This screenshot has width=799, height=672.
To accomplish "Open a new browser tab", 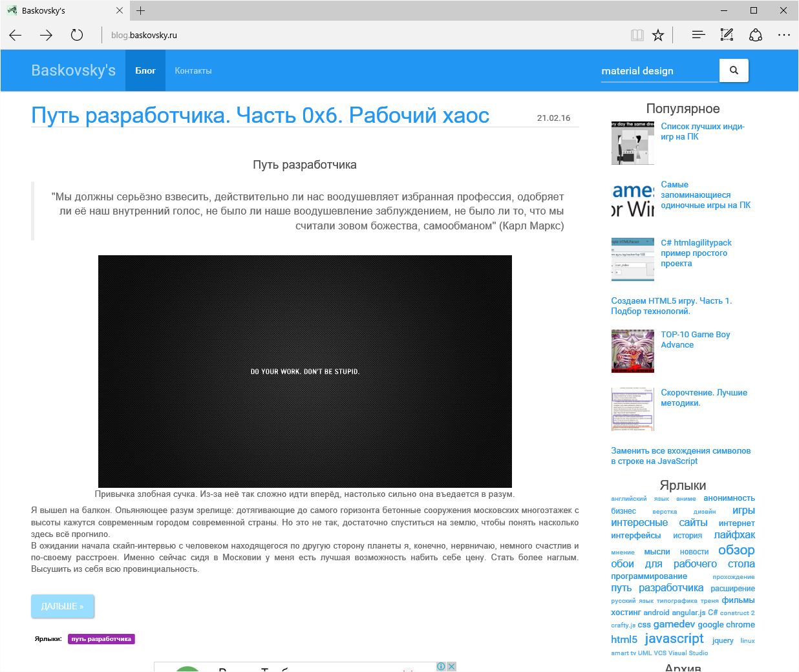I will click(x=140, y=10).
